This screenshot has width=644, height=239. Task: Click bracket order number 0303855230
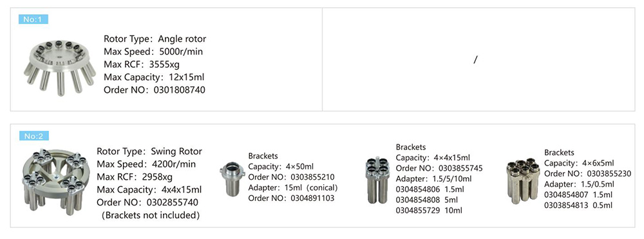click(x=609, y=174)
